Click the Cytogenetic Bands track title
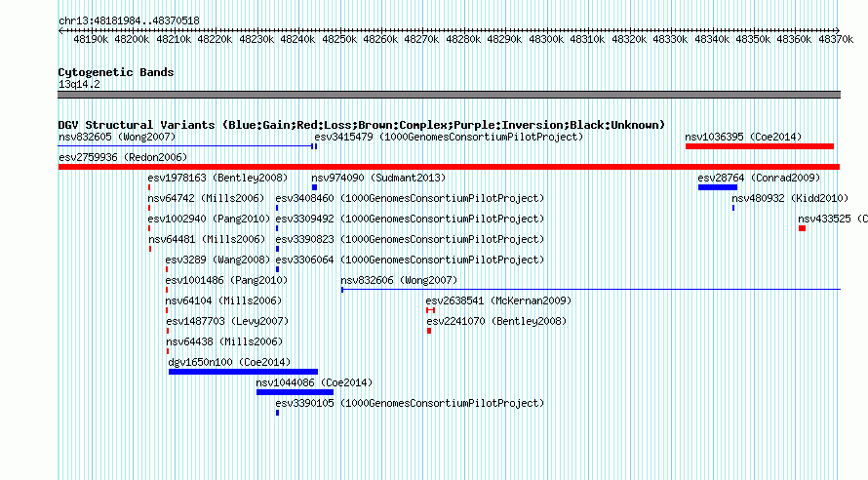868x480 pixels. [x=116, y=72]
